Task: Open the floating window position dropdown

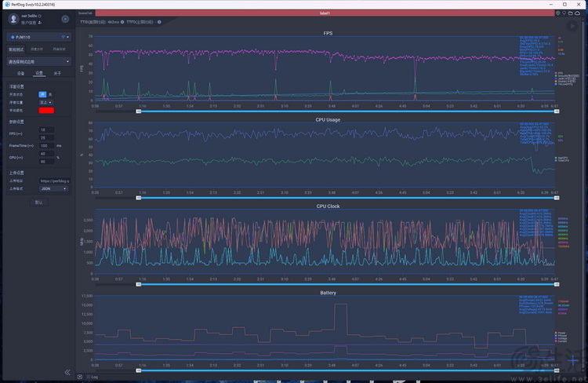Action: [x=45, y=103]
